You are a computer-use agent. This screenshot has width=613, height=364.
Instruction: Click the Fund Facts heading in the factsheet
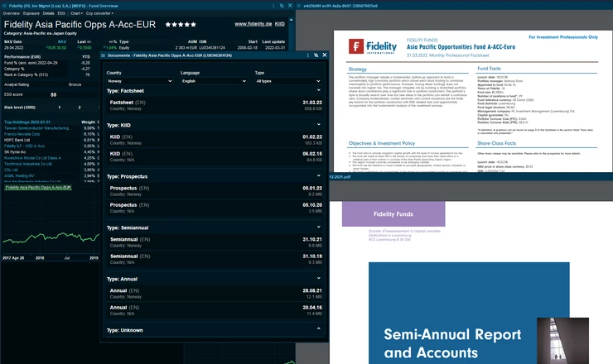489,69
